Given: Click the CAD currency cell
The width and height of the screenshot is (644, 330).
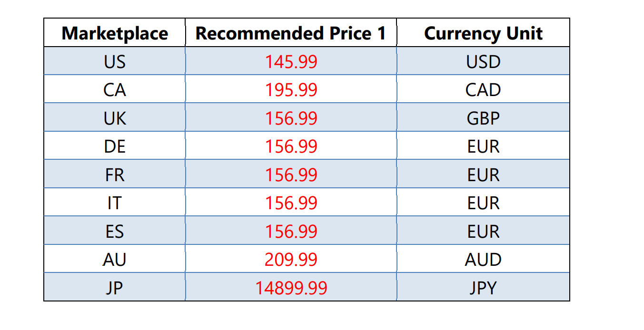Looking at the screenshot, I should 483,90.
